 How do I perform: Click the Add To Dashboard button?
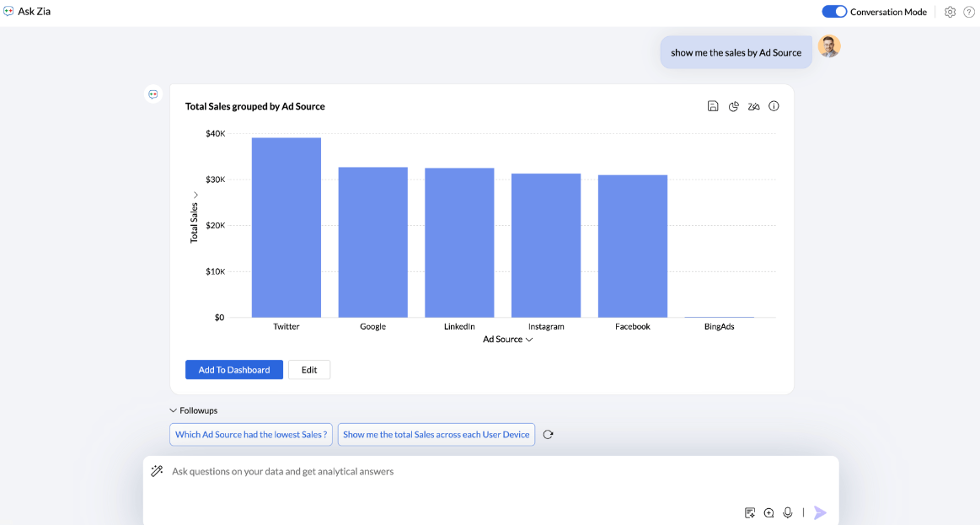(234, 370)
